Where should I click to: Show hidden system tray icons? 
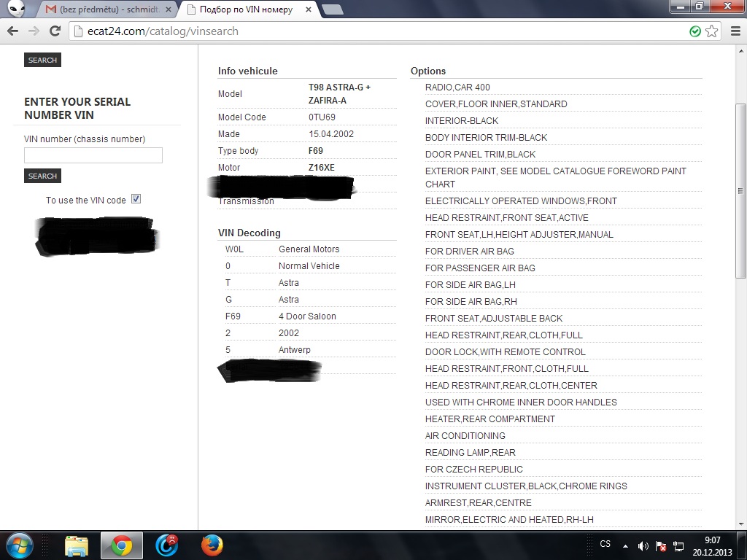(625, 545)
